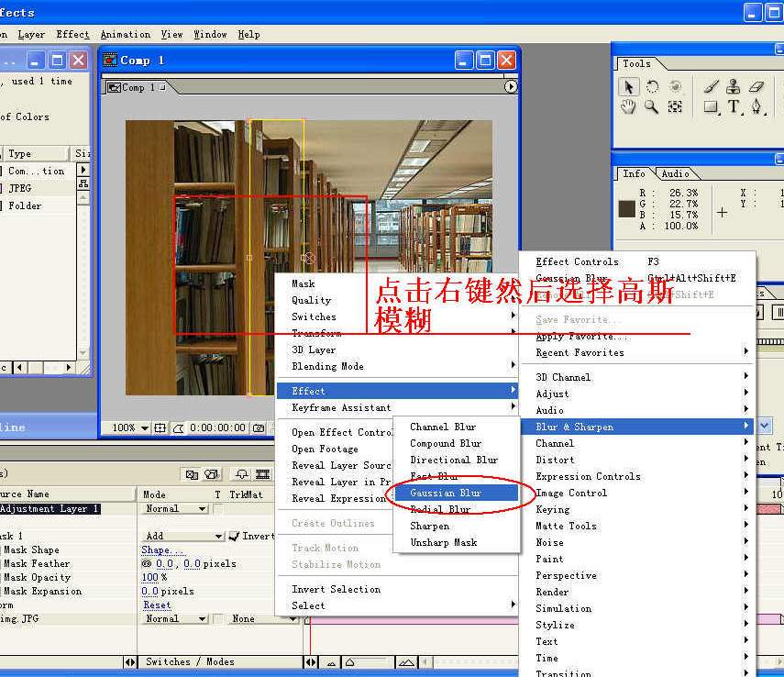Select the Clone Stamp tool

(x=734, y=86)
